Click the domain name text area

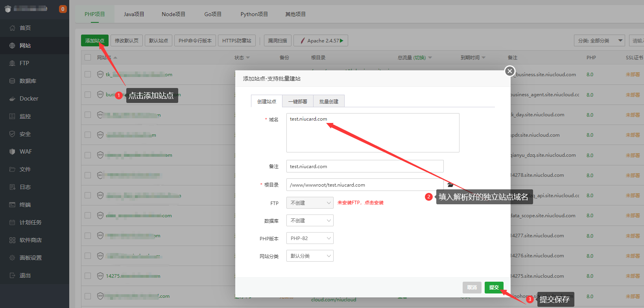click(373, 133)
